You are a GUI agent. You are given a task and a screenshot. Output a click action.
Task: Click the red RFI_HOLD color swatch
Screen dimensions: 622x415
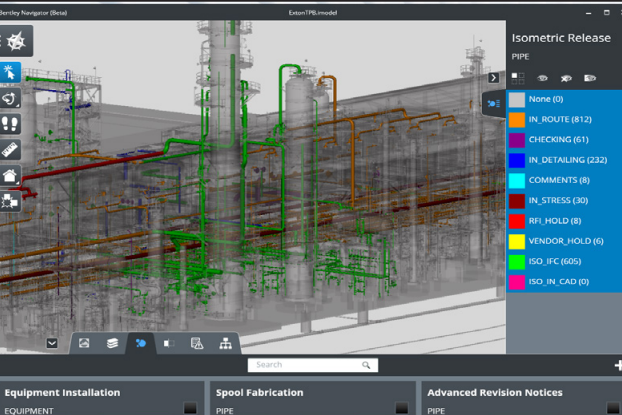(516, 220)
